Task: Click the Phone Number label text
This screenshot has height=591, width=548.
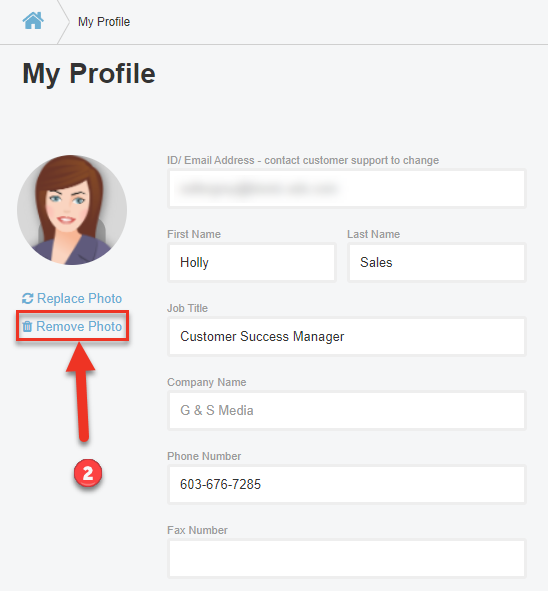Action: (x=204, y=456)
